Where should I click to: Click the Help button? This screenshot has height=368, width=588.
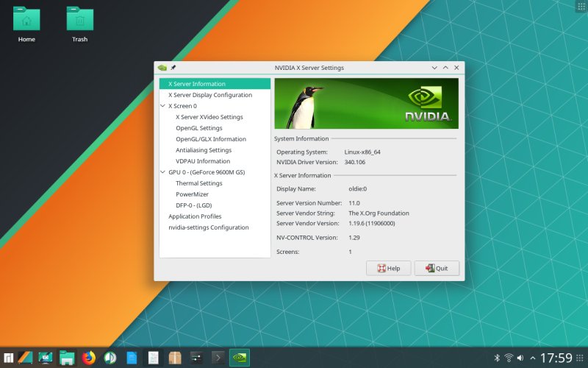tap(389, 268)
